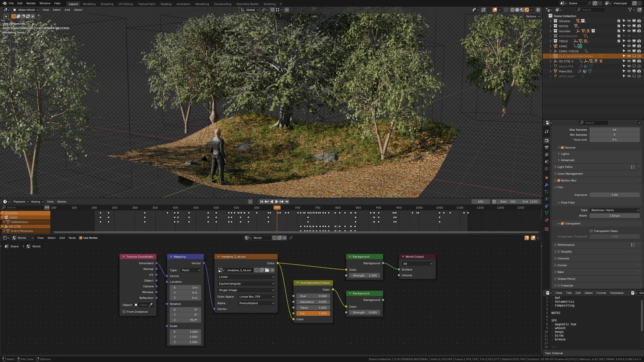Open the World properties tab
Viewport: 644px width, 362px height.
pos(547,169)
